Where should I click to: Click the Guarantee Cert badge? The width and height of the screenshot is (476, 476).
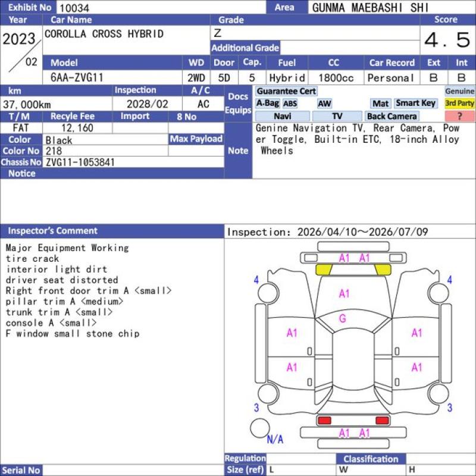click(x=286, y=91)
